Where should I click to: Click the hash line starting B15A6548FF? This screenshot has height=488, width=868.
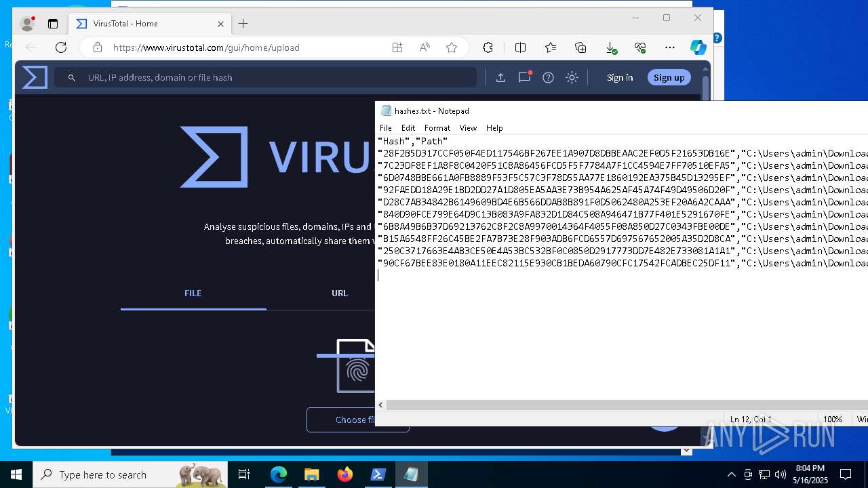click(x=623, y=239)
